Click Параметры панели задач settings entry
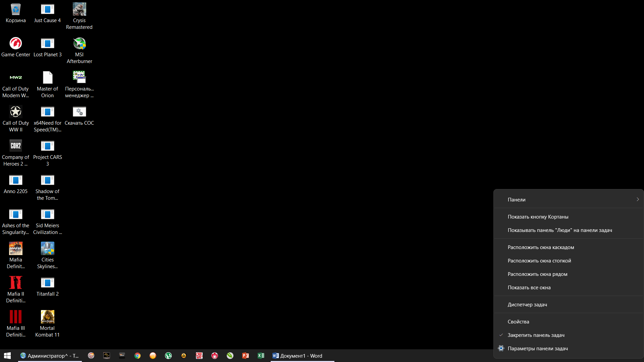This screenshot has height=362, width=644. coord(537,348)
